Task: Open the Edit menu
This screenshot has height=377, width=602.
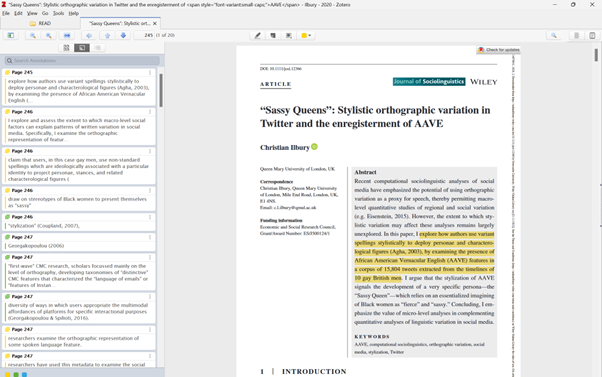Action: point(18,13)
